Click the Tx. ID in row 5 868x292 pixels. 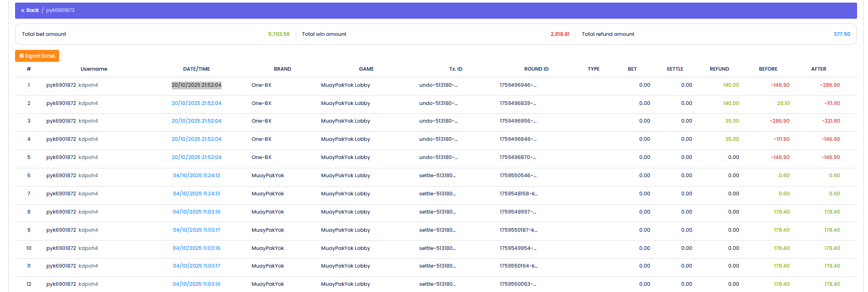click(438, 157)
